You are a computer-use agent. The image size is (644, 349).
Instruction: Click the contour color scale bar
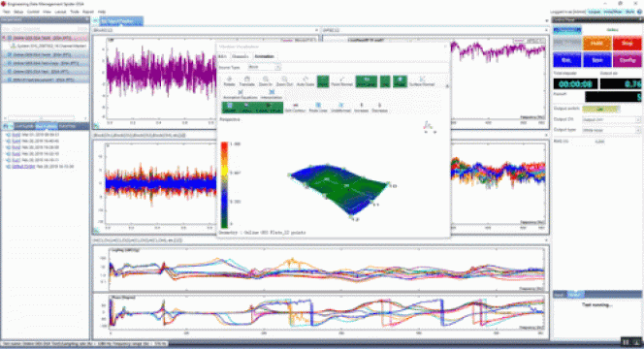click(224, 185)
